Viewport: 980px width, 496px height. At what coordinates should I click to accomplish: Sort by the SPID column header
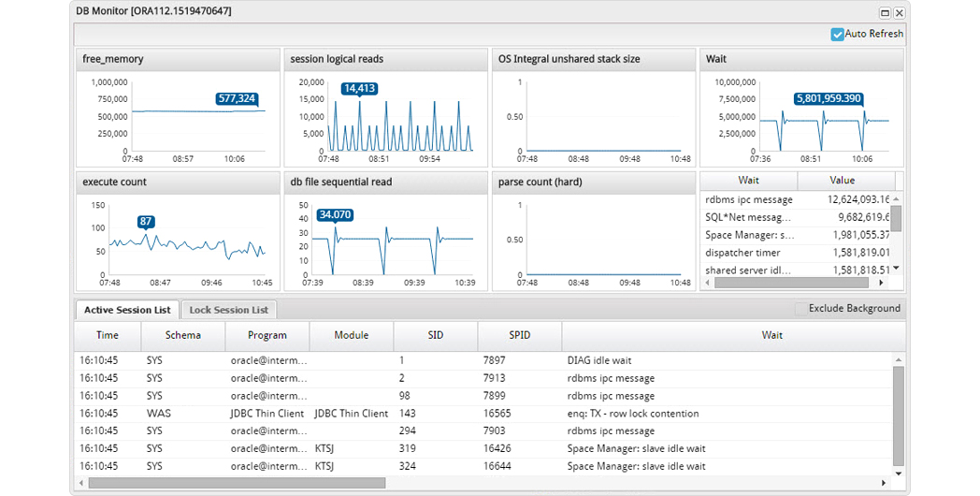pos(519,335)
